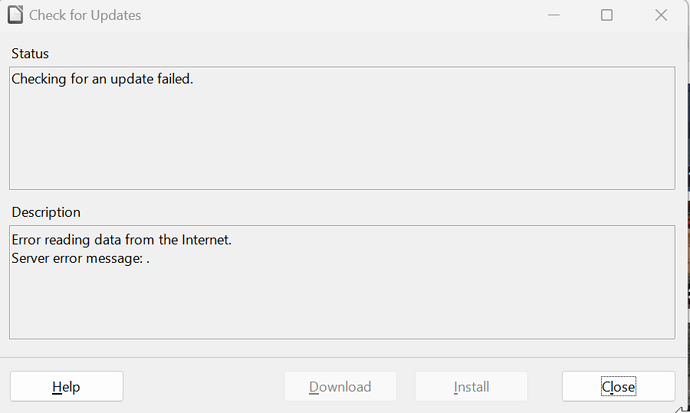Click the separator line above the buttons
690x413 pixels.
pyautogui.click(x=343, y=357)
